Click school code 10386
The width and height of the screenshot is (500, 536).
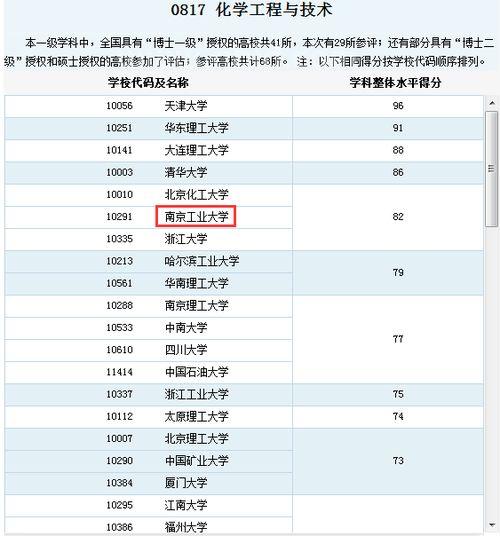coord(119,527)
